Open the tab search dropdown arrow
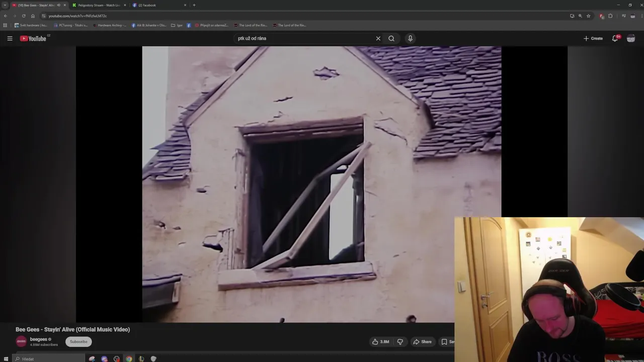The image size is (644, 362). [x=5, y=5]
